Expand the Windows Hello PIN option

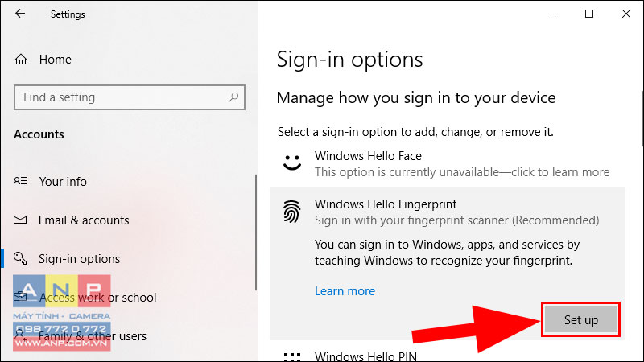[x=448, y=355]
